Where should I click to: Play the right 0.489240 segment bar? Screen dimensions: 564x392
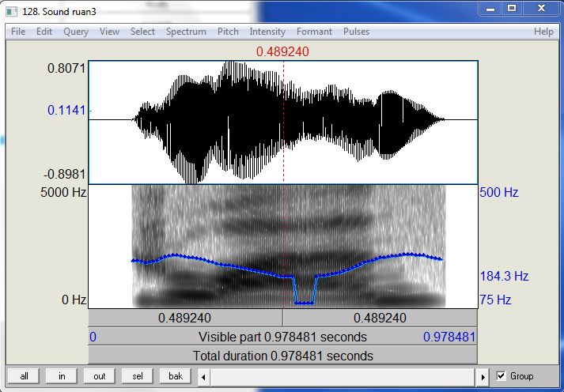(x=380, y=318)
